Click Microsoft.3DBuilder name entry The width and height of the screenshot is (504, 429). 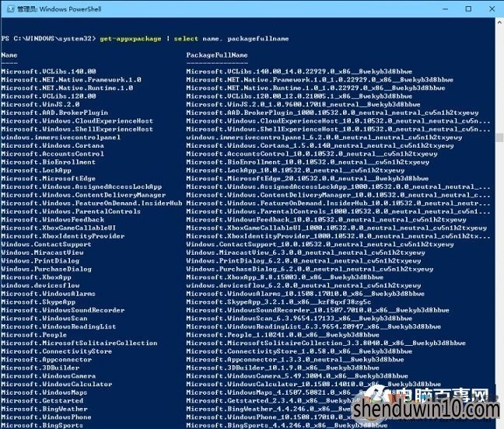coord(40,368)
